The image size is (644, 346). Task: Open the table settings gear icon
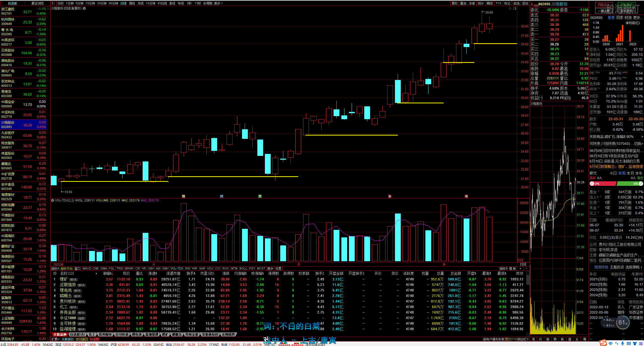pyautogui.click(x=55, y=273)
